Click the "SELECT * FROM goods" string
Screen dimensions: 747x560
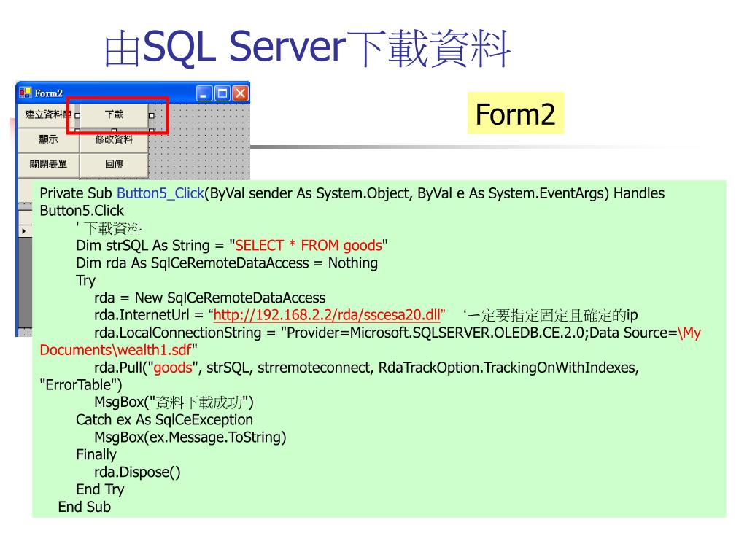tap(309, 246)
